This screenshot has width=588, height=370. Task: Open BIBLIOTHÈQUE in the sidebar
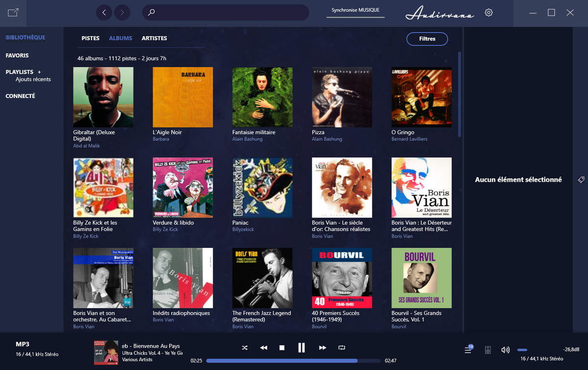coord(25,38)
